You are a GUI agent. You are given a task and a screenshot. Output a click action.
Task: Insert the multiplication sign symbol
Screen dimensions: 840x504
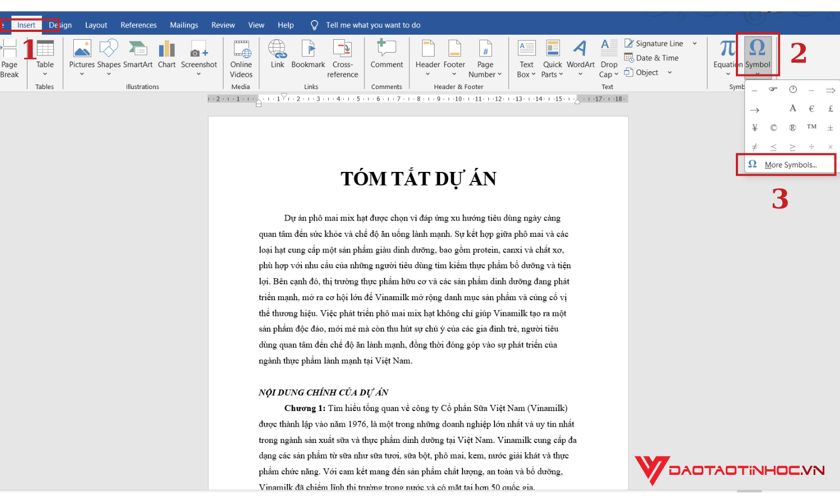tap(830, 147)
